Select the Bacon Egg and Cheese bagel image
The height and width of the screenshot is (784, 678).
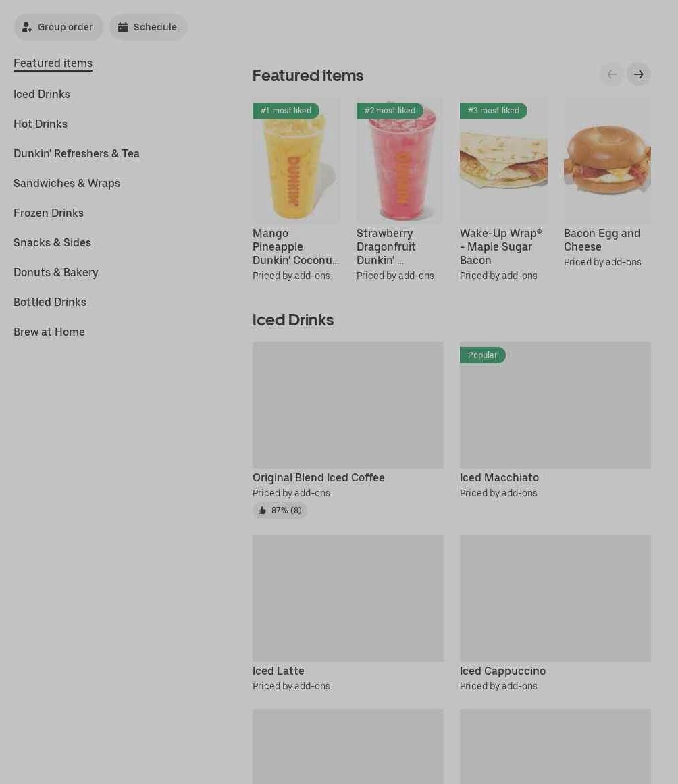pyautogui.click(x=607, y=160)
